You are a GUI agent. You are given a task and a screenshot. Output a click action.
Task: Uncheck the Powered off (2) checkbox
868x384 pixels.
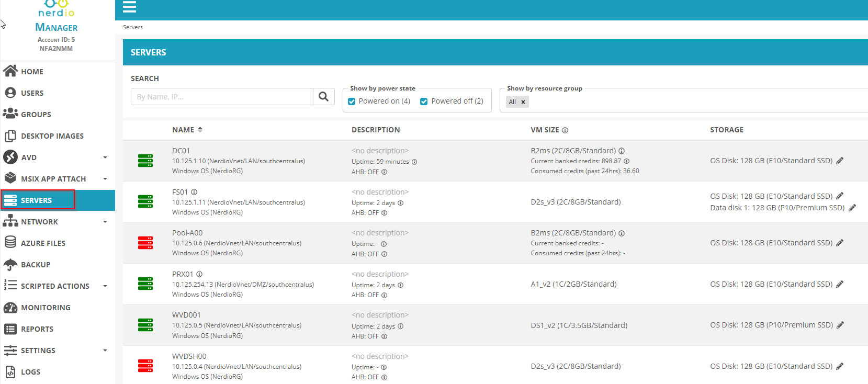click(424, 101)
